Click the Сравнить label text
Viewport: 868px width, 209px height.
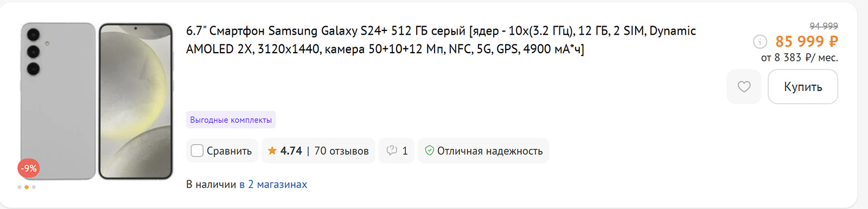point(229,151)
